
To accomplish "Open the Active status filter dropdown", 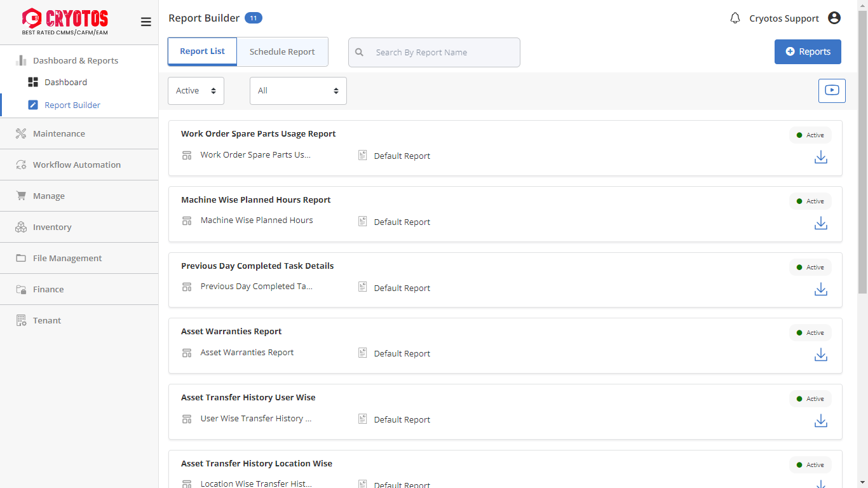I will (196, 91).
